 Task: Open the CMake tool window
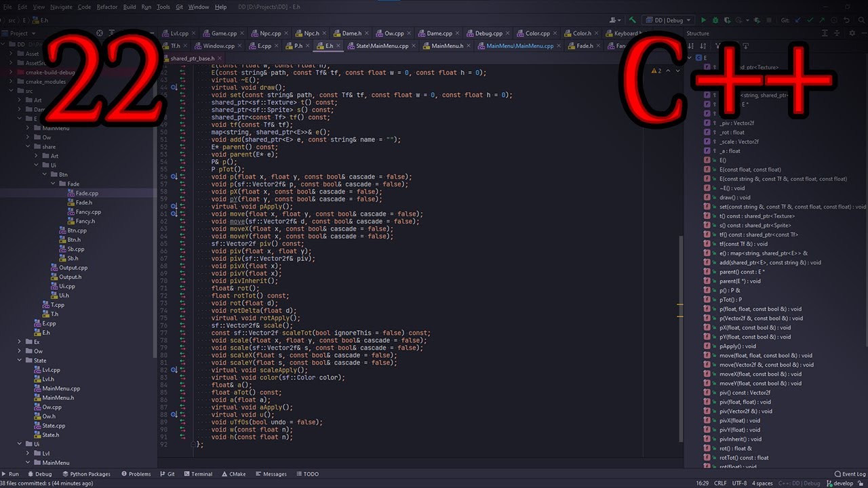233,474
